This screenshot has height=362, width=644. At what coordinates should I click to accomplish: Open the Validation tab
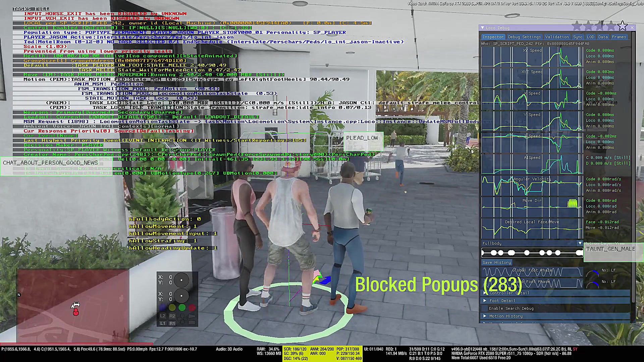[557, 37]
